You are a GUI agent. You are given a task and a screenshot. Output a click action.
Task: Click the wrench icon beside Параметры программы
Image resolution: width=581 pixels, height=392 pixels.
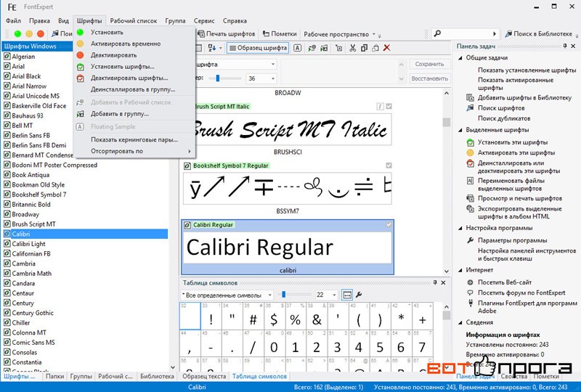pos(470,240)
